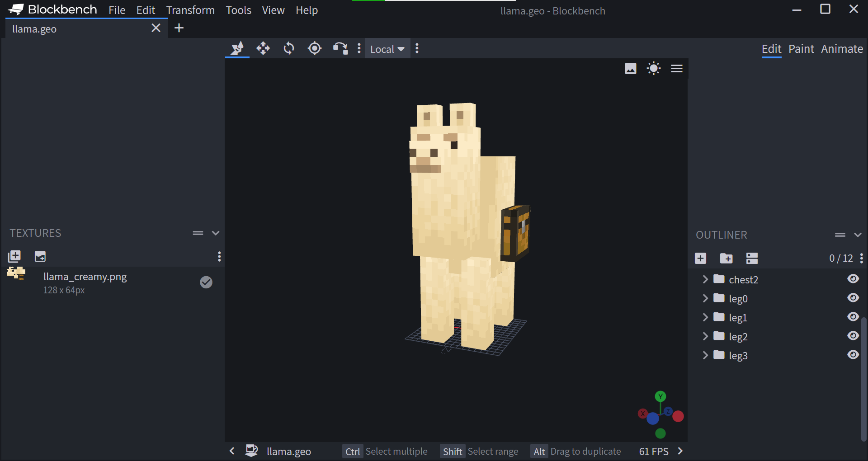Image resolution: width=868 pixels, height=461 pixels.
Task: Hide the leg3 group
Action: click(853, 355)
